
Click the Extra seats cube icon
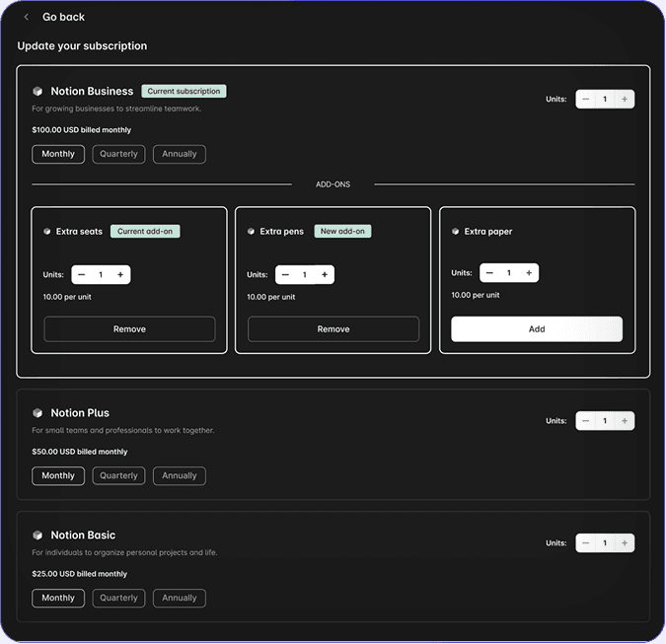(47, 232)
